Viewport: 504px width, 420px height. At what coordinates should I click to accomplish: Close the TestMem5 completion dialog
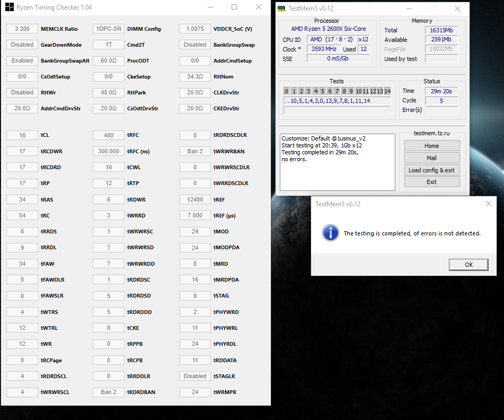point(489,204)
